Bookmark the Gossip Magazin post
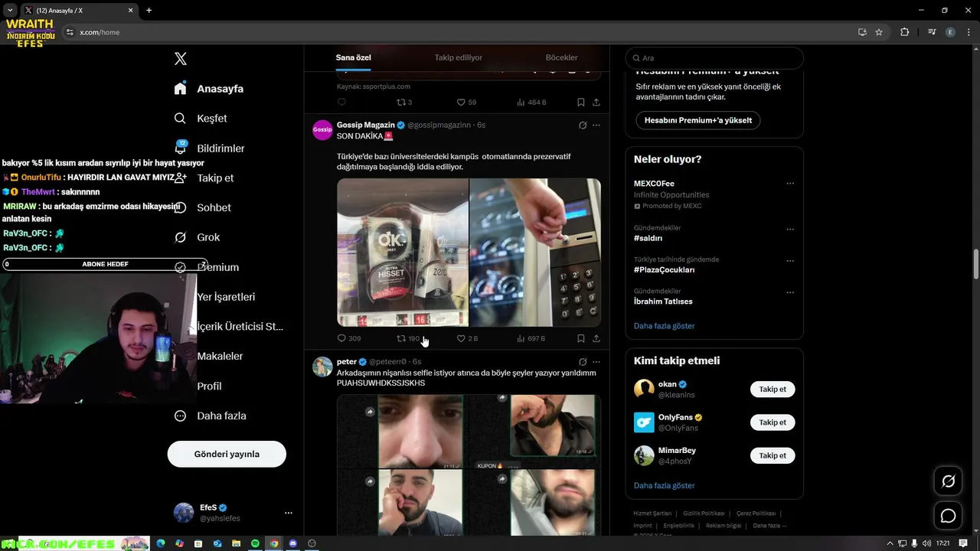This screenshot has width=980, height=551. coord(581,338)
